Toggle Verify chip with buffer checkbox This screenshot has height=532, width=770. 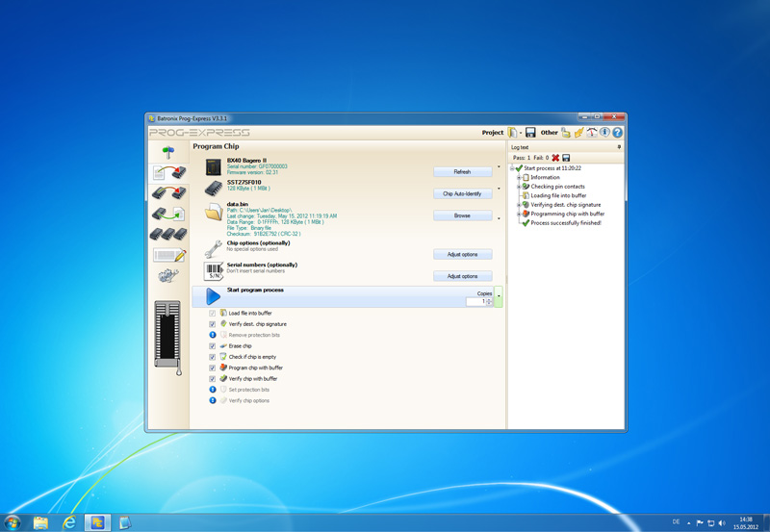(x=212, y=379)
